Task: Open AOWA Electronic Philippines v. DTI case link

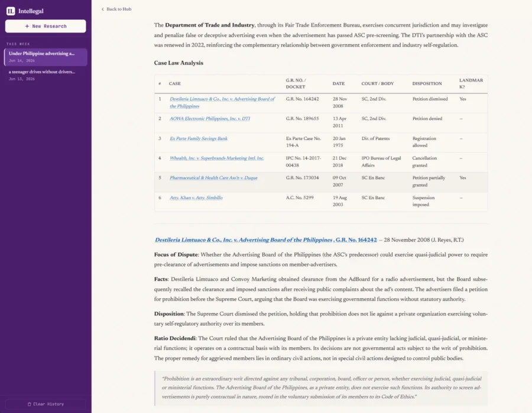Action: 210,119
